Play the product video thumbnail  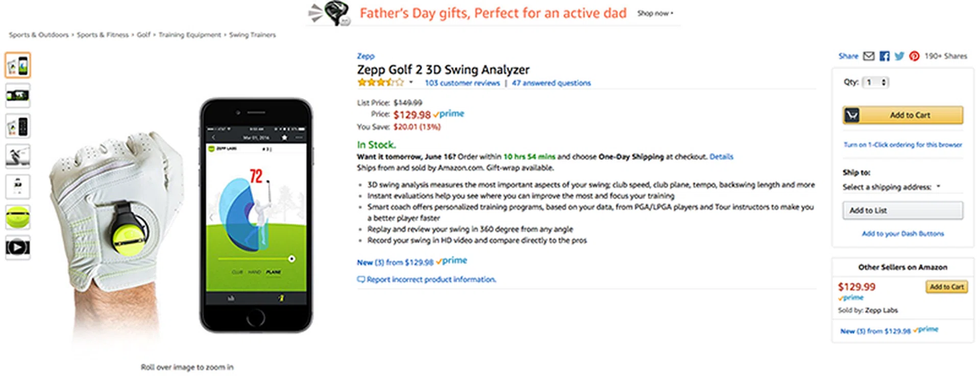click(x=18, y=247)
